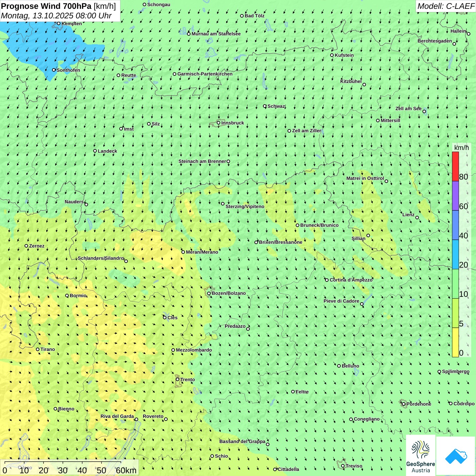Click the '60km' scale bar label

126,471
